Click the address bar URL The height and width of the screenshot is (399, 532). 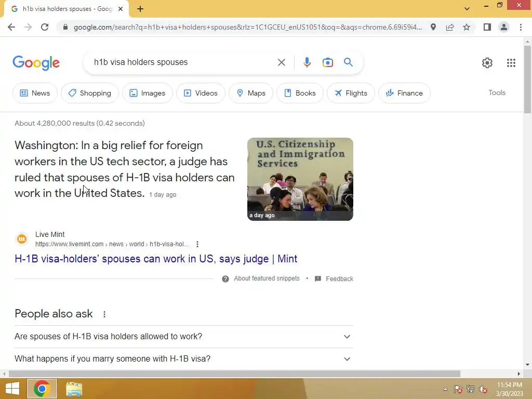tap(248, 27)
